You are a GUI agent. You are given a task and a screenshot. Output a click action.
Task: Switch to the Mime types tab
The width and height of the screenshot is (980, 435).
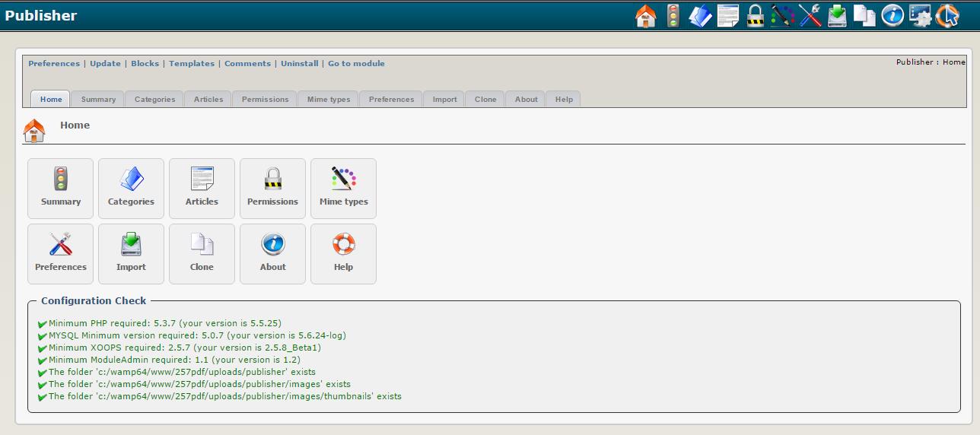tap(329, 99)
